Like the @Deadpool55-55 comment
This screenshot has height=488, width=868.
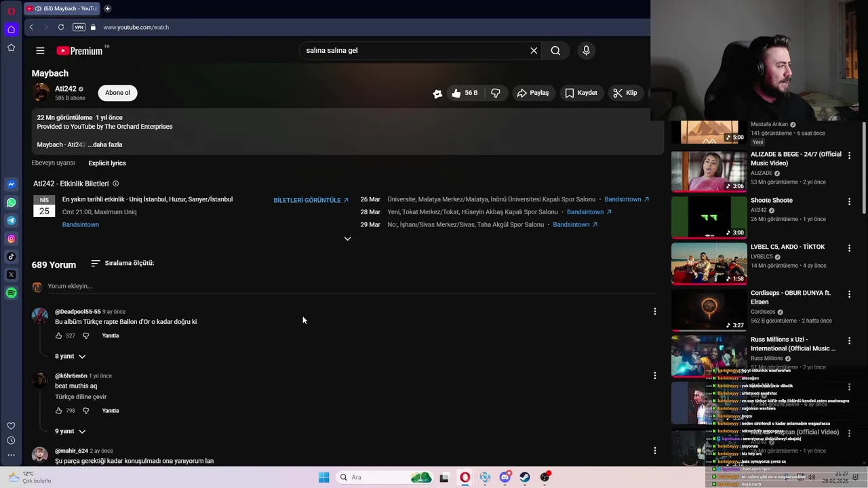tap(58, 336)
